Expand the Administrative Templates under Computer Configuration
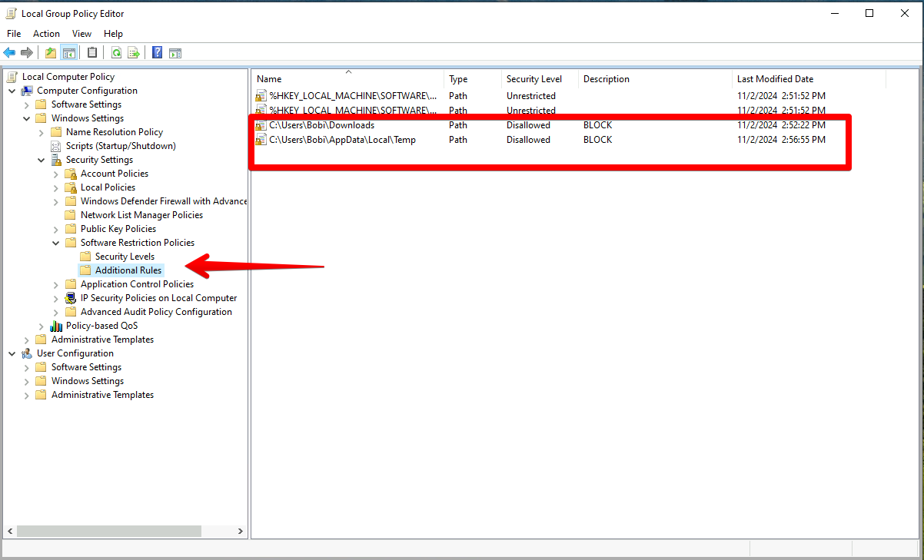The image size is (924, 560). pos(27,340)
